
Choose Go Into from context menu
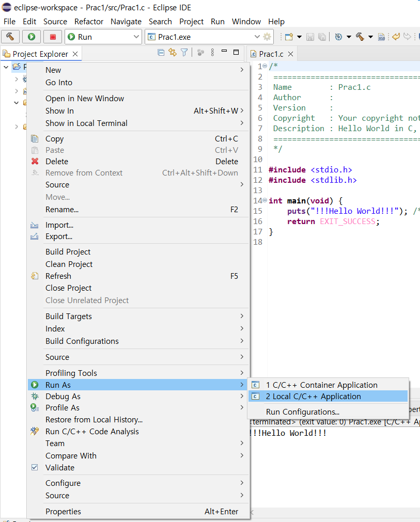coord(138,82)
